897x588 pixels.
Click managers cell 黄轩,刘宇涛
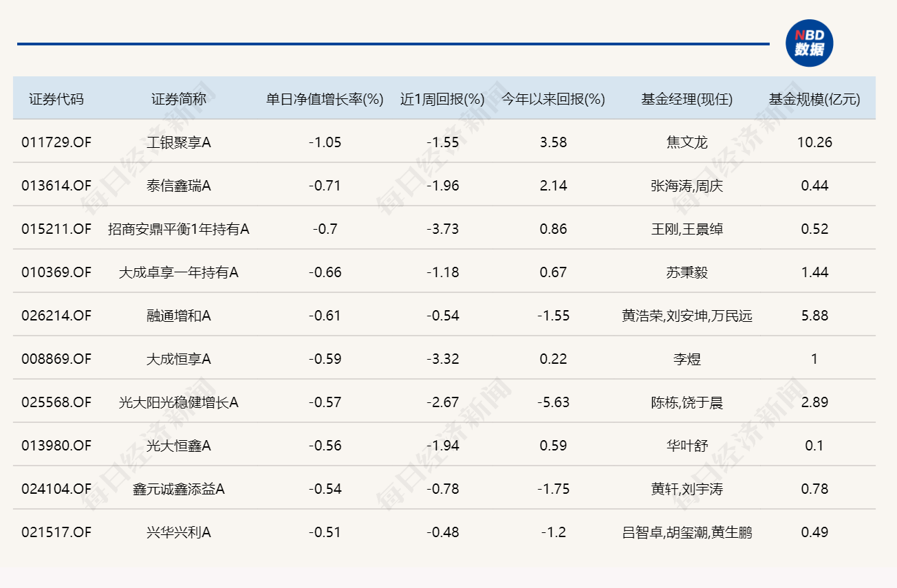687,489
